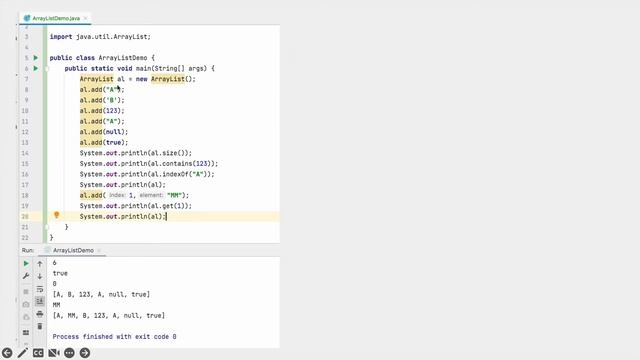The image size is (640, 360).
Task: Click console output '[A, MM, B, 123, A, null, true]'
Action: point(109,316)
